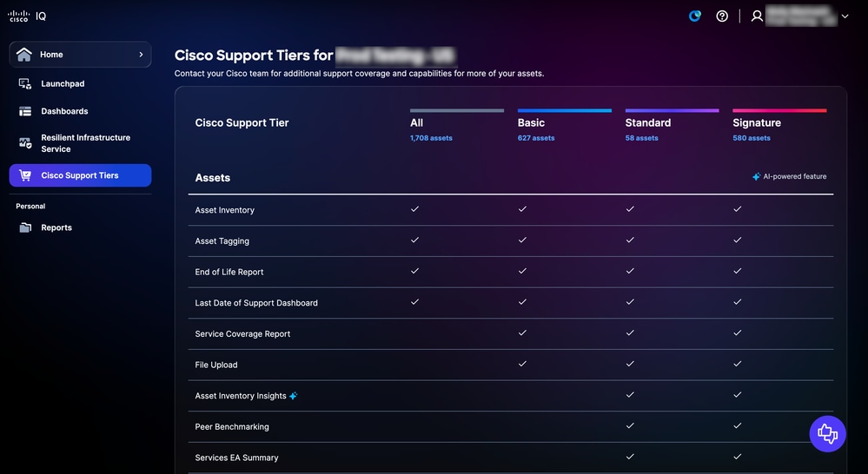
Task: Click the Cisco Support Tiers cart icon
Action: 25,175
